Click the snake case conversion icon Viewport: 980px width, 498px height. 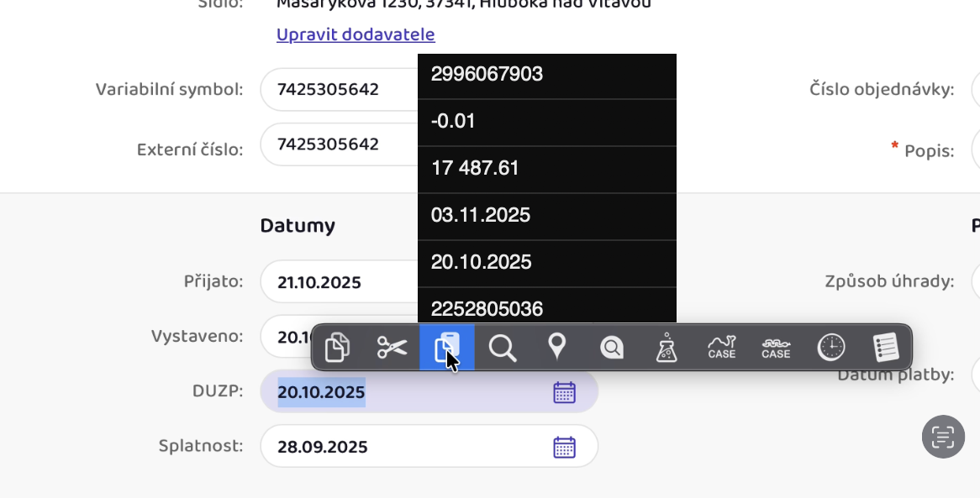[x=776, y=347]
